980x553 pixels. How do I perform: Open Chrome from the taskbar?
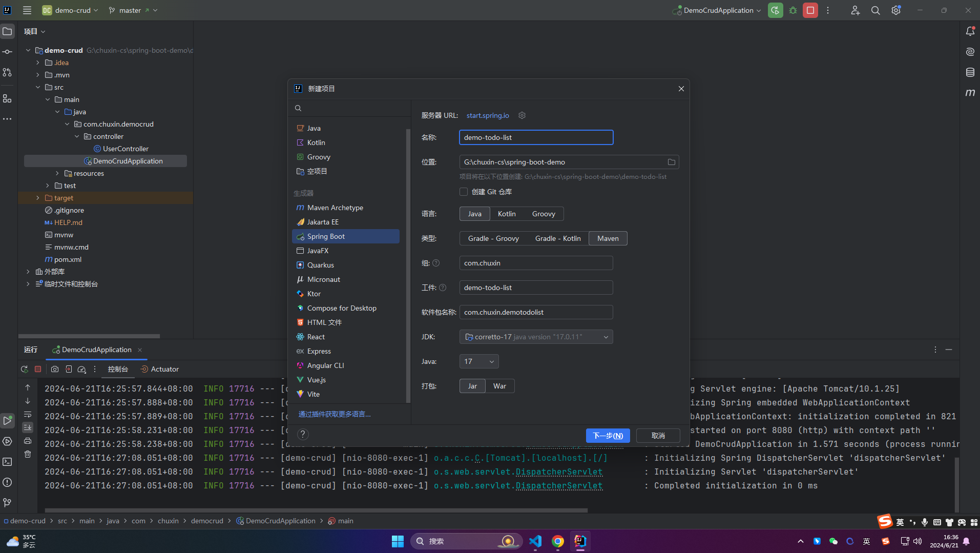558,541
